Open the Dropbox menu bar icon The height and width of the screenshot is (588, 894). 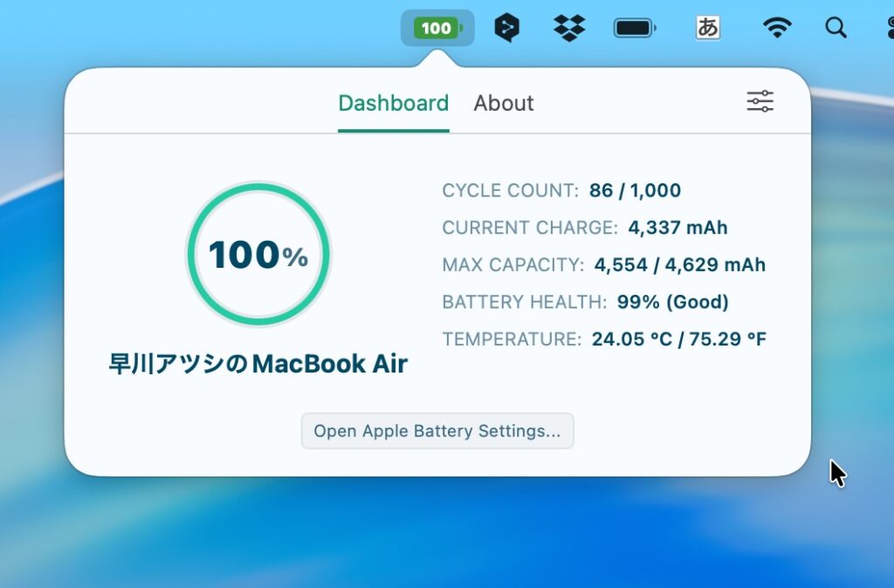coord(569,28)
